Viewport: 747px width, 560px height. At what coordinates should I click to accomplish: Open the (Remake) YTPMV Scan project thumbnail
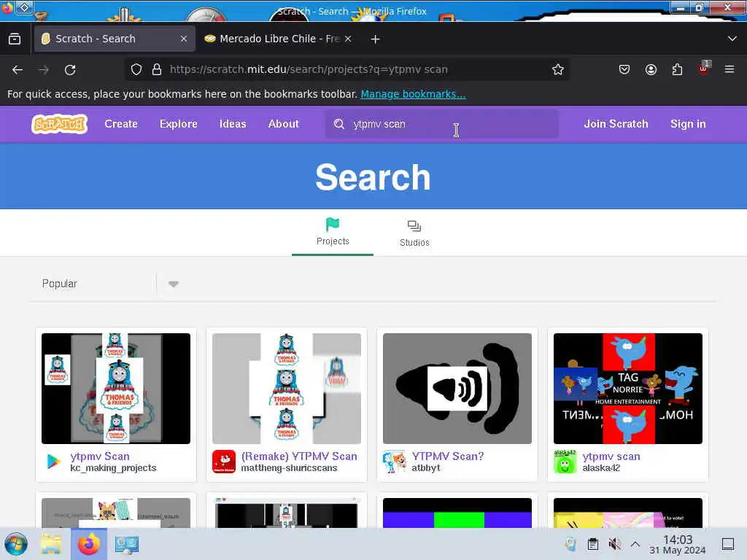[x=286, y=389]
